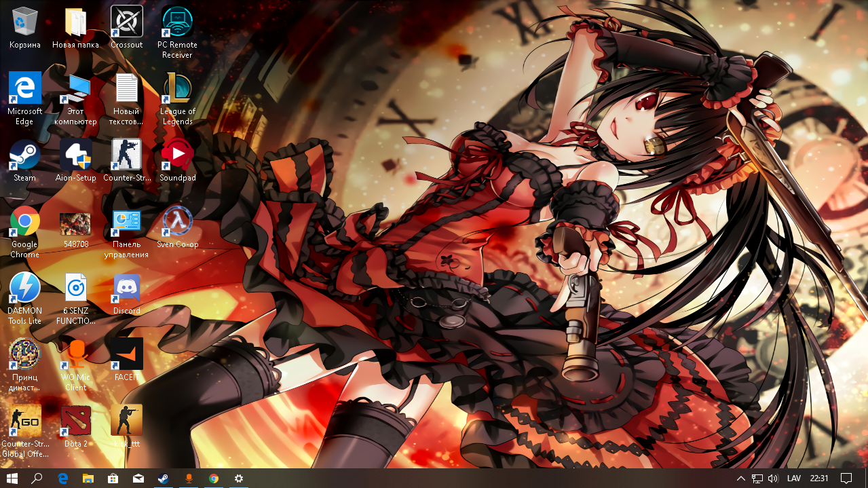Select the Google Chrome desktop shortcut

coord(25,231)
